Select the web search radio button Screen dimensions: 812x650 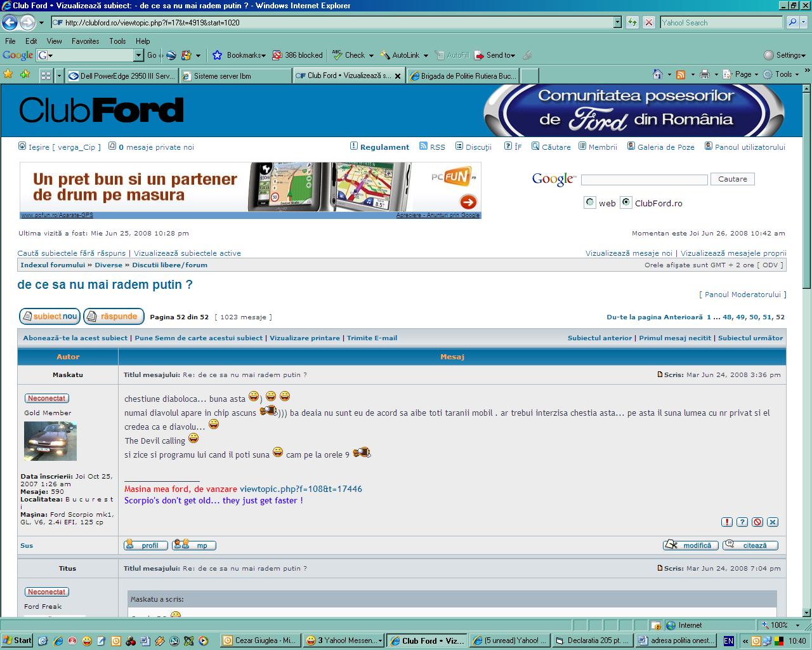point(590,202)
